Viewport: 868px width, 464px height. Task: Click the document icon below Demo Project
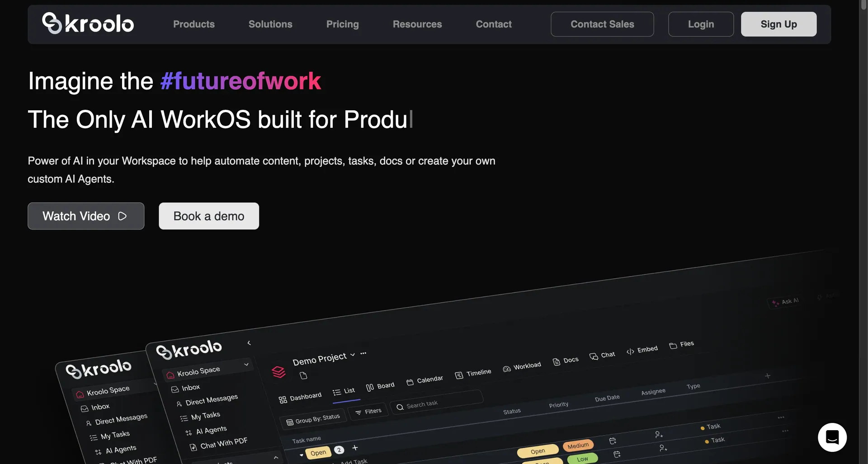point(303,375)
